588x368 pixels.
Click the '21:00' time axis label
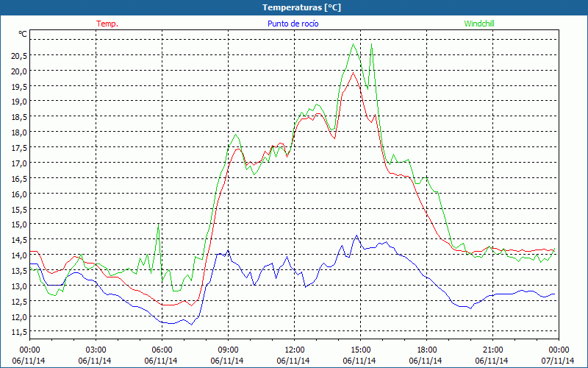pos(492,350)
